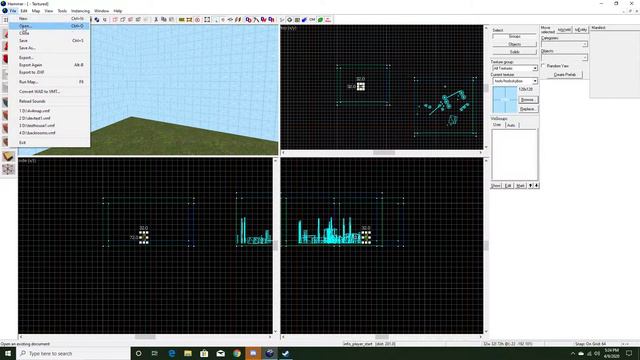
Task: Open Microsoft Edge from the taskbar
Action: coord(171,353)
